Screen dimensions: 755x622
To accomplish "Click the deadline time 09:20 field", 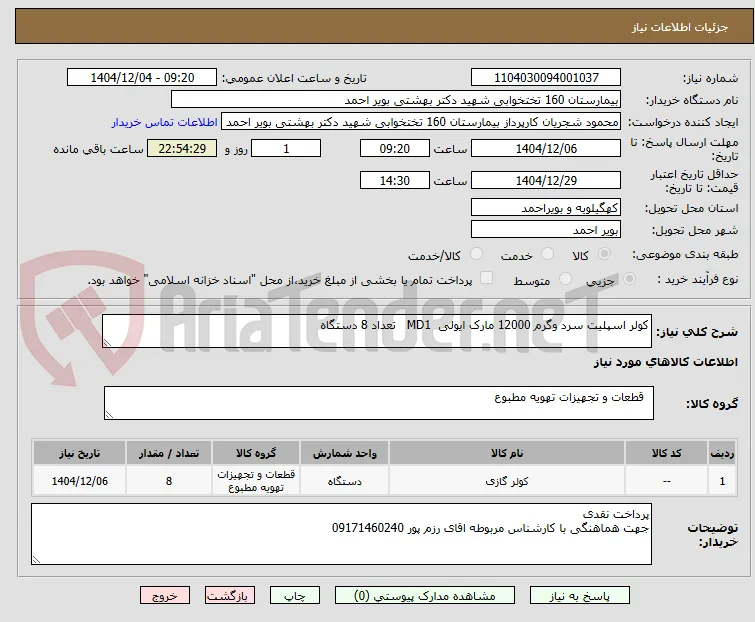I will pyautogui.click(x=395, y=148).
